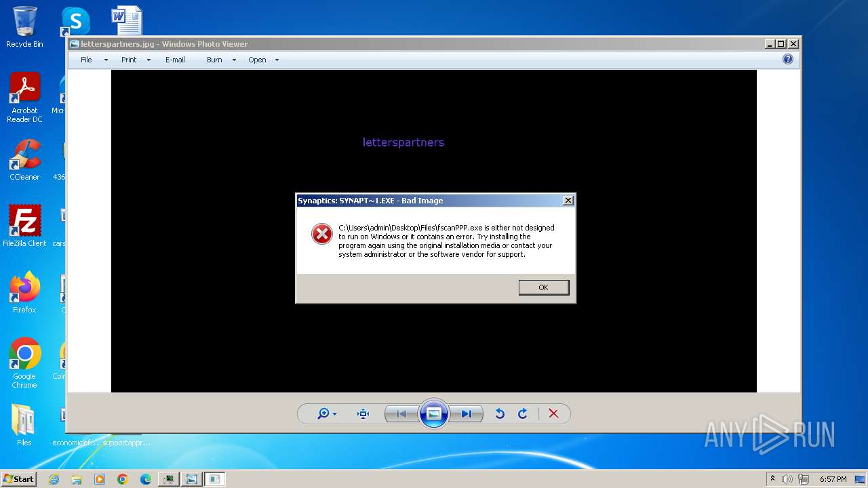Go to the previous picture

pos(401,413)
